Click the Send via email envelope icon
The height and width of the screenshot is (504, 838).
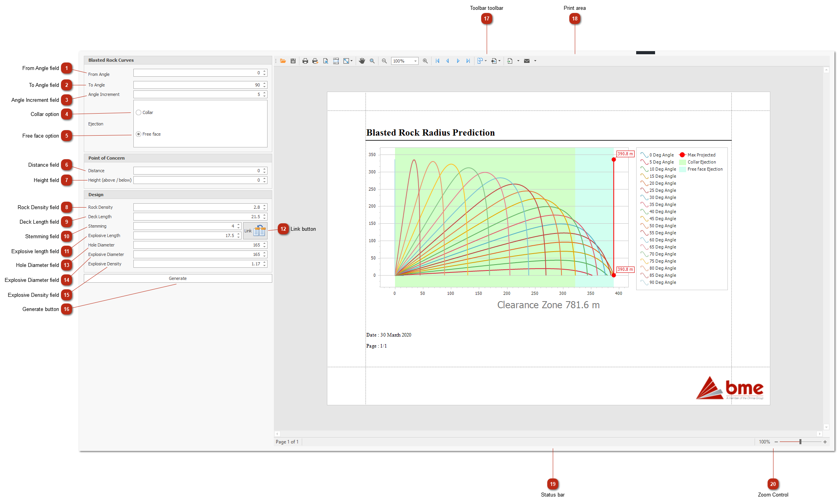pos(527,61)
